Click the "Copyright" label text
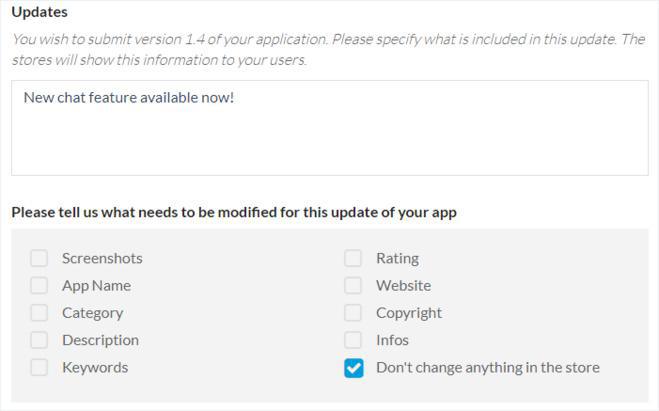The image size is (659, 411). [409, 312]
